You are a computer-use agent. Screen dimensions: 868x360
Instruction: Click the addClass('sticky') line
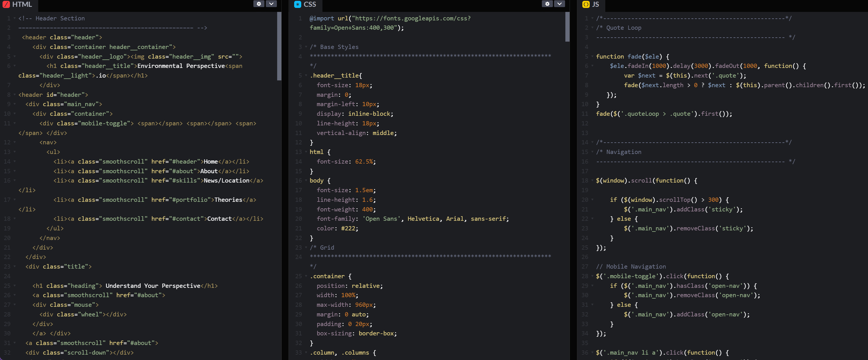(x=683, y=209)
